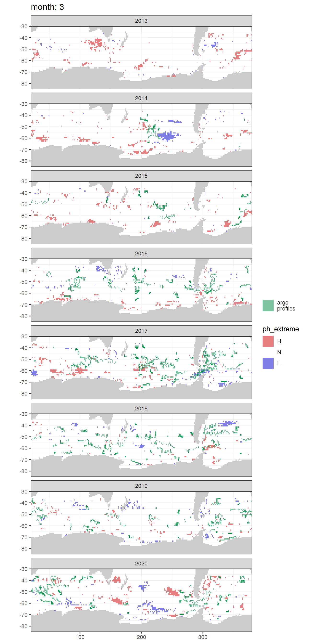
Task: Click the x-axis tick label 300
Action: pyautogui.click(x=202, y=637)
